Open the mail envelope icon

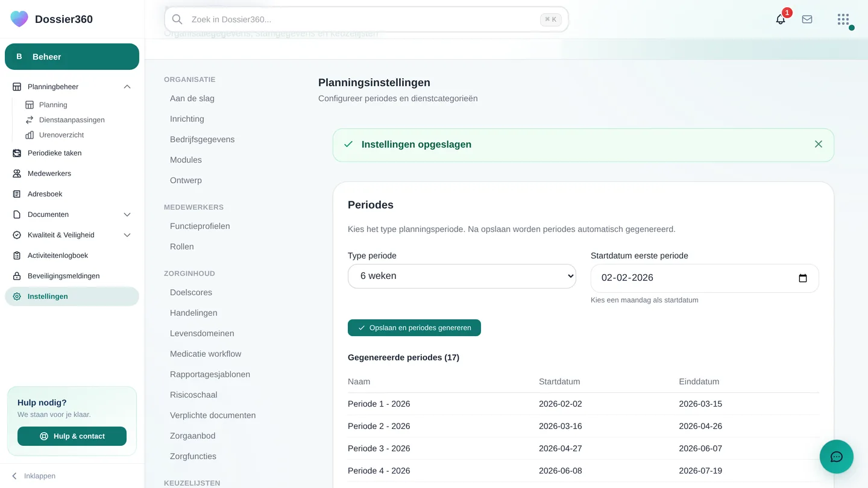[807, 19]
